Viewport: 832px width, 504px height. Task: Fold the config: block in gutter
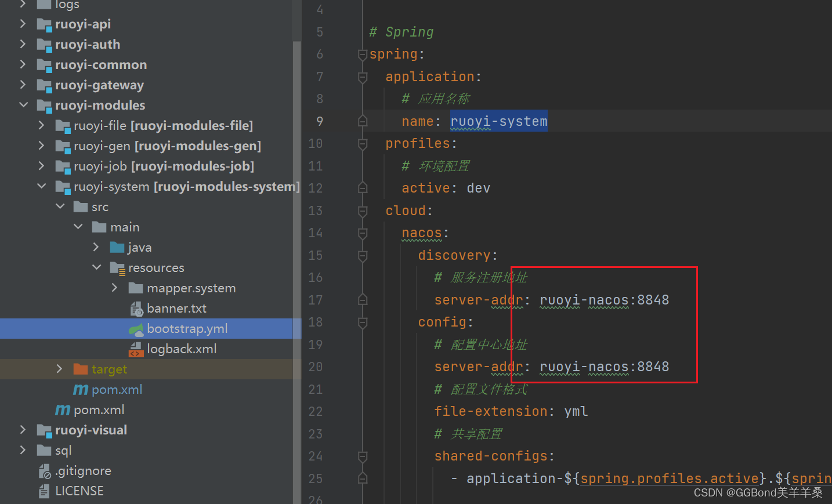363,322
